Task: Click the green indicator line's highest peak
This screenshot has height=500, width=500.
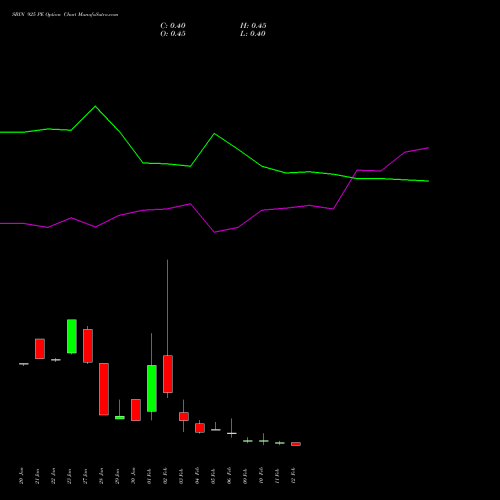Action: 95,106
